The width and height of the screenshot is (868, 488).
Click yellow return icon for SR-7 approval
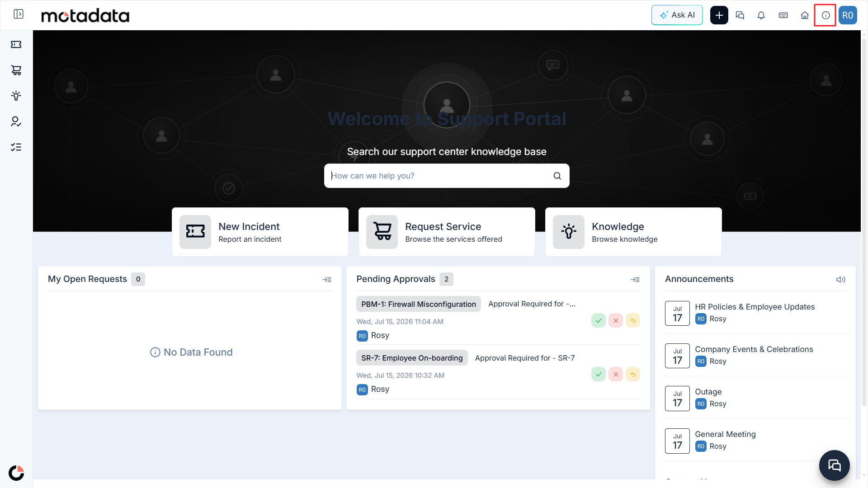click(x=633, y=375)
